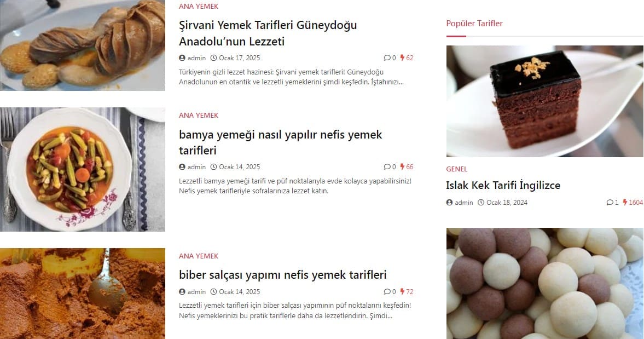Click the lightning views icon showing 72
This screenshot has height=339, width=644.
(x=403, y=292)
